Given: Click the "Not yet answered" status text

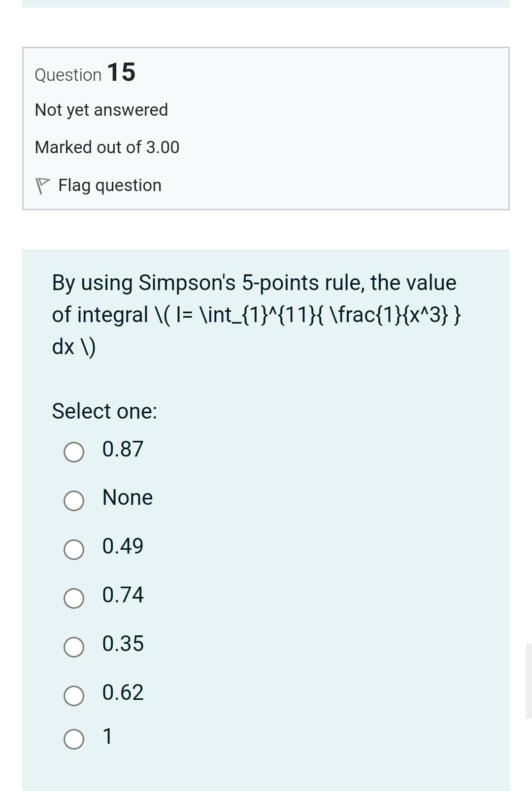Looking at the screenshot, I should pos(101,109).
